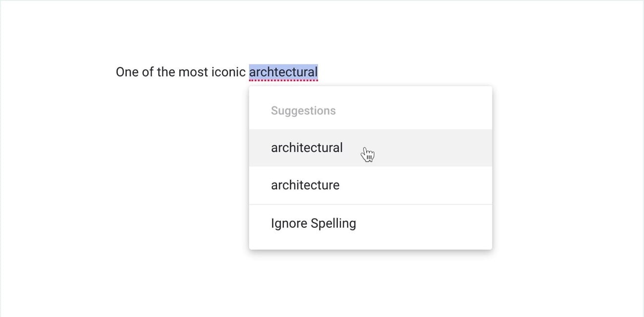Click the highlighted blue text selection
Viewport: 644px width, 317px height.
[283, 72]
